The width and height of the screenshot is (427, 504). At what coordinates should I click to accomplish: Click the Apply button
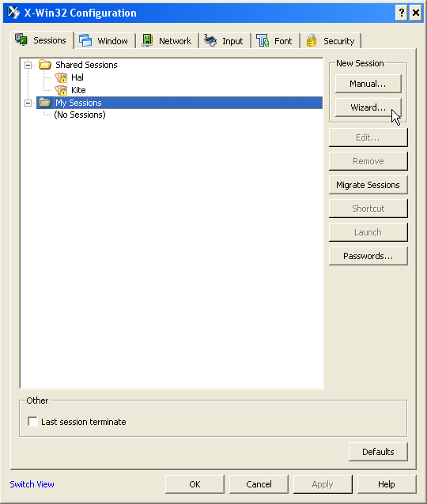tap(323, 484)
